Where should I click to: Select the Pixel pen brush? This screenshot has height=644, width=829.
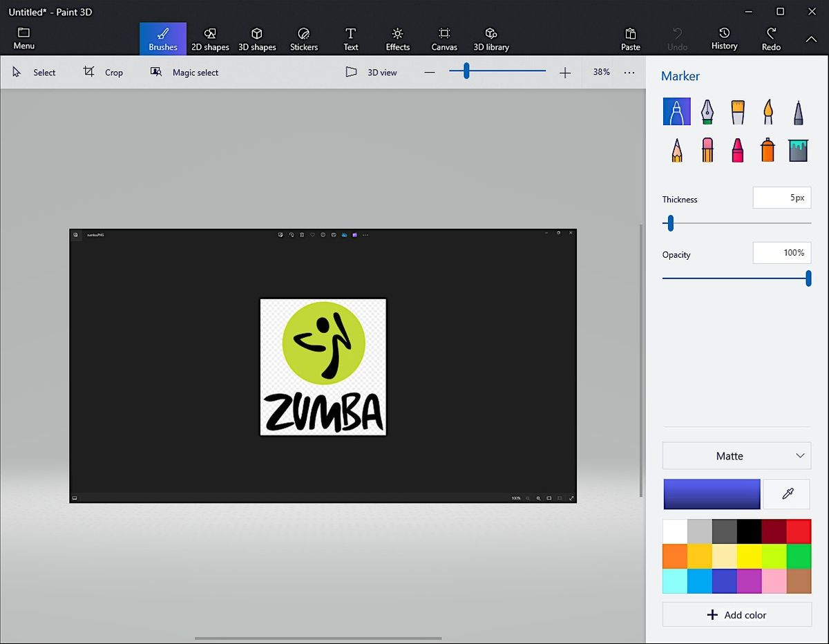(798, 111)
